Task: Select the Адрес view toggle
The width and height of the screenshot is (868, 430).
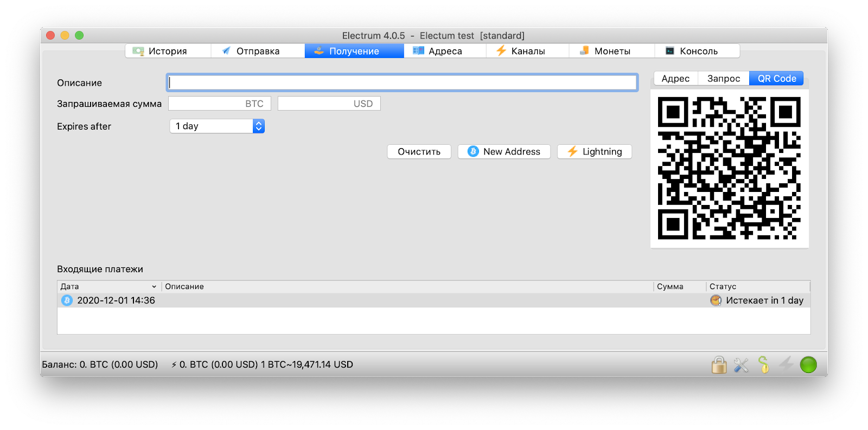Action: [675, 79]
